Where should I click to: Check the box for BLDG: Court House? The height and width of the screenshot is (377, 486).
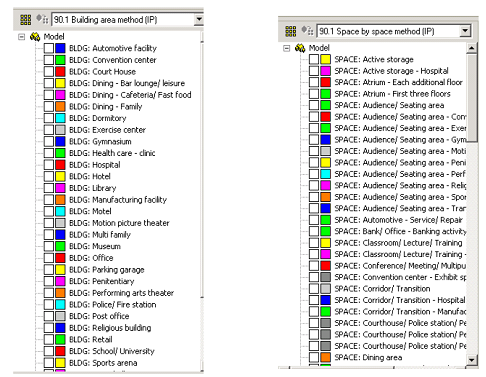point(49,72)
